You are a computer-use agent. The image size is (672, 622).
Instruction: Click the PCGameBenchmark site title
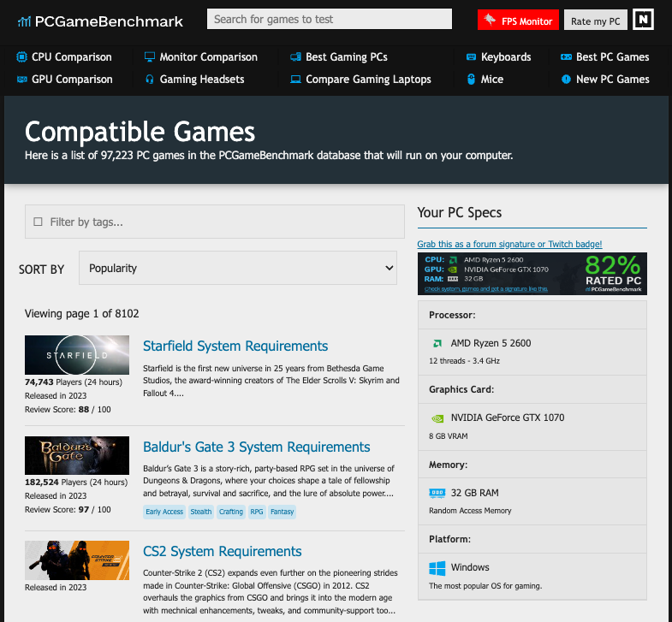[x=109, y=21]
